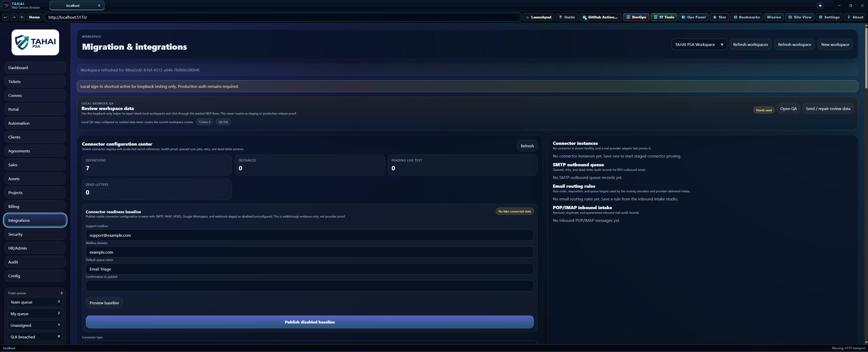Star the current page
The image size is (868, 352).
click(719, 17)
